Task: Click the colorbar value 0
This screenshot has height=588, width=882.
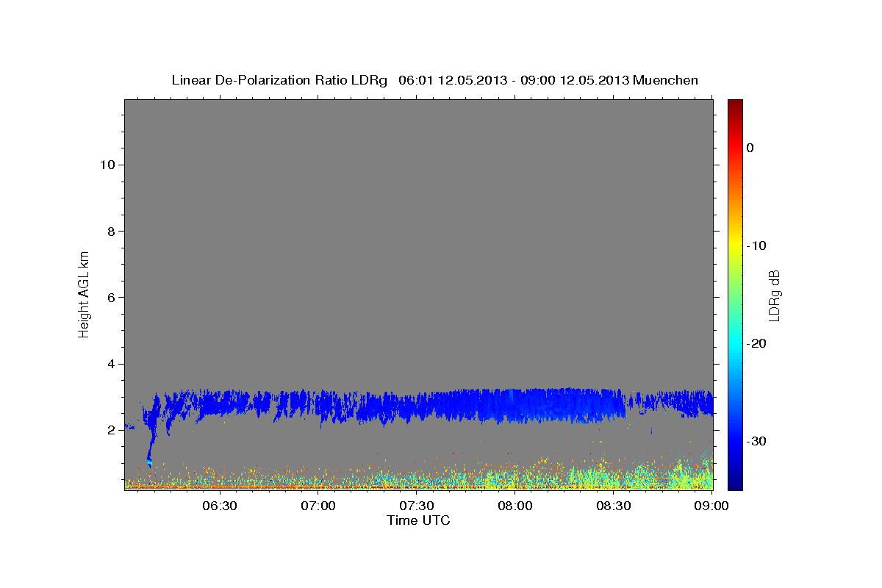Action: point(750,148)
